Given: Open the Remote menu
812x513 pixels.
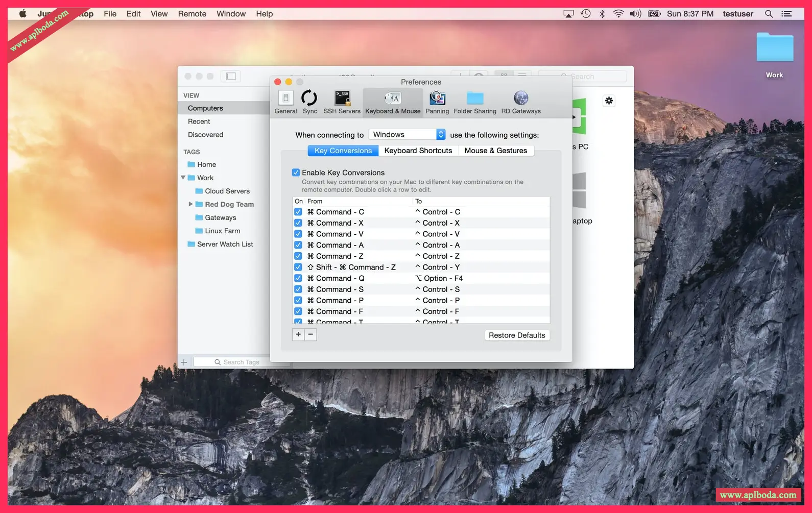Looking at the screenshot, I should (192, 14).
